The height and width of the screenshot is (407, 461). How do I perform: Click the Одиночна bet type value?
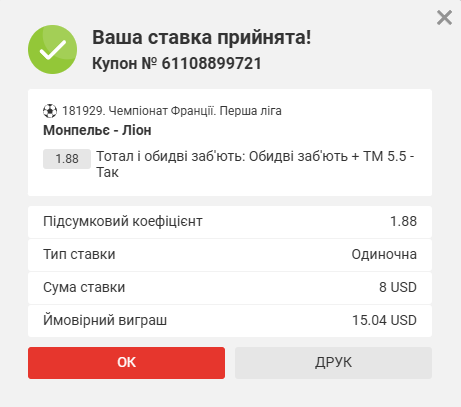coord(384,255)
